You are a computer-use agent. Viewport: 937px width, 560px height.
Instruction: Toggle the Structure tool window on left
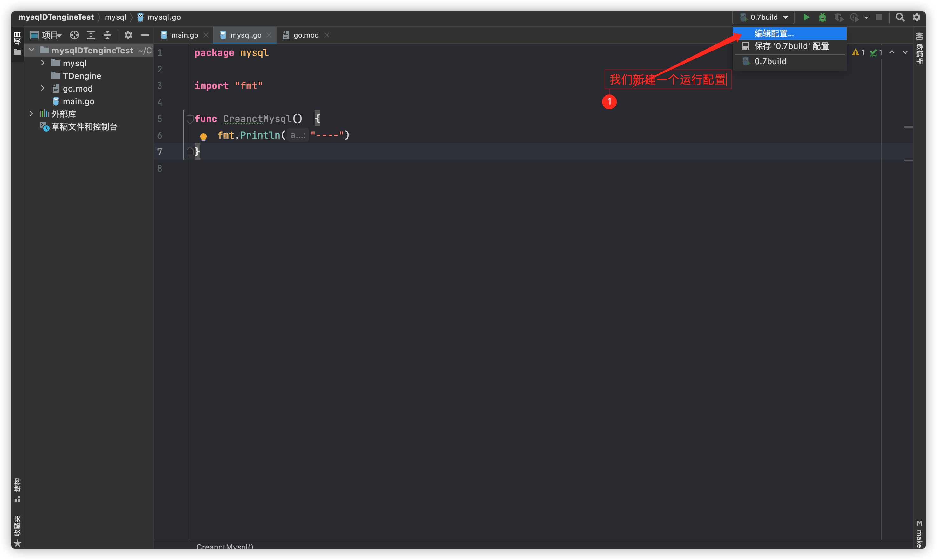coord(17,489)
